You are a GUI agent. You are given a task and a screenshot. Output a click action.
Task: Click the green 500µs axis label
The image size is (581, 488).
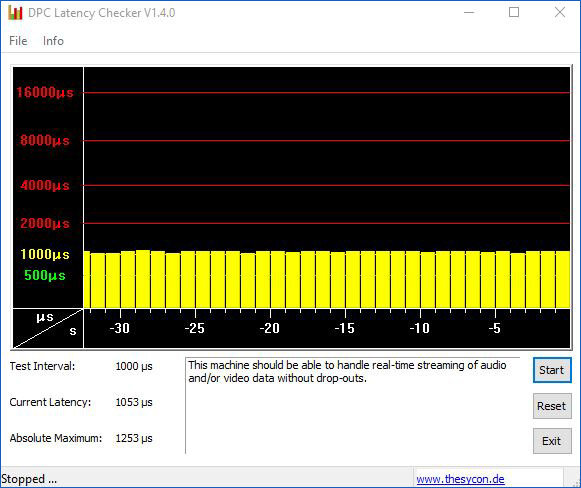[x=45, y=275]
